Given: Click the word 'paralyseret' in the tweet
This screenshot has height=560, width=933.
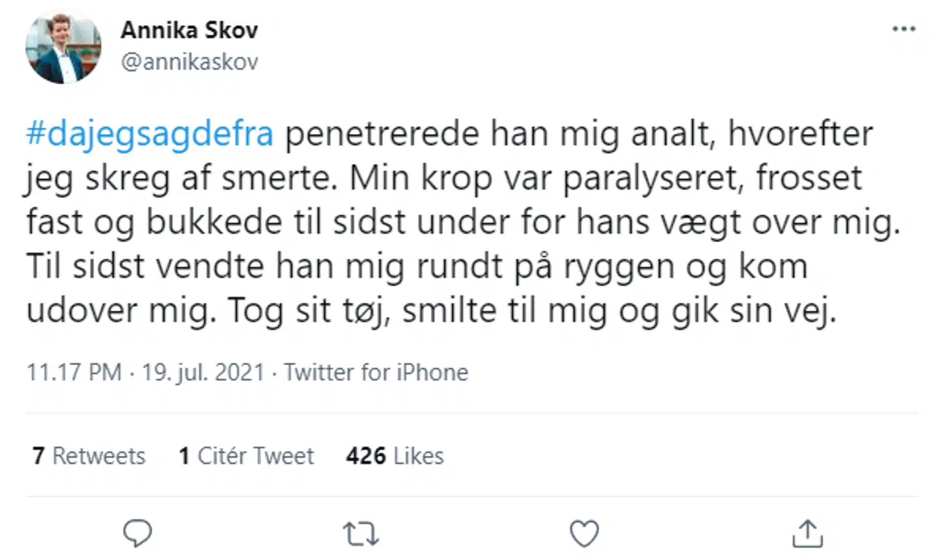Looking at the screenshot, I should [652, 179].
